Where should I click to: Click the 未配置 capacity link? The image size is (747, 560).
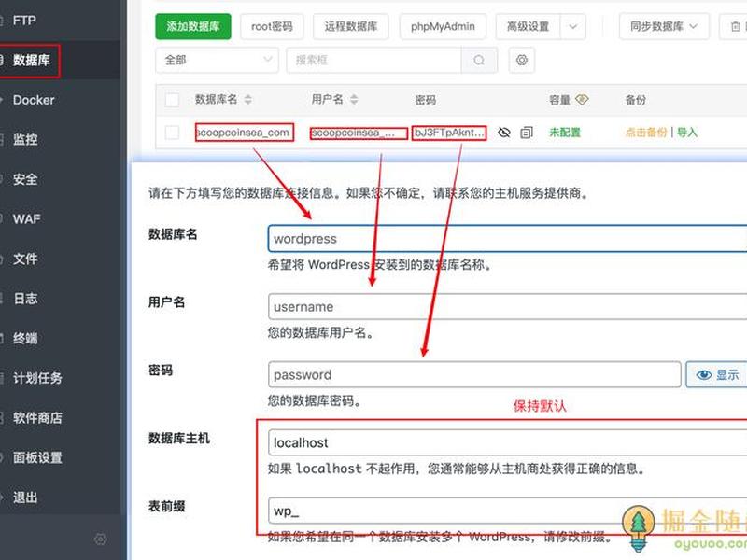[565, 133]
